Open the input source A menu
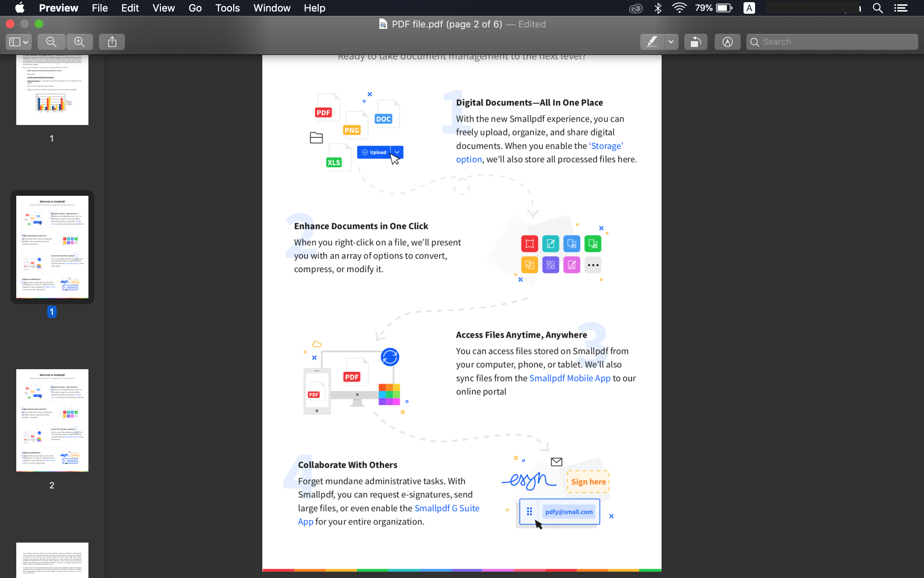The width and height of the screenshot is (924, 578). pyautogui.click(x=749, y=8)
